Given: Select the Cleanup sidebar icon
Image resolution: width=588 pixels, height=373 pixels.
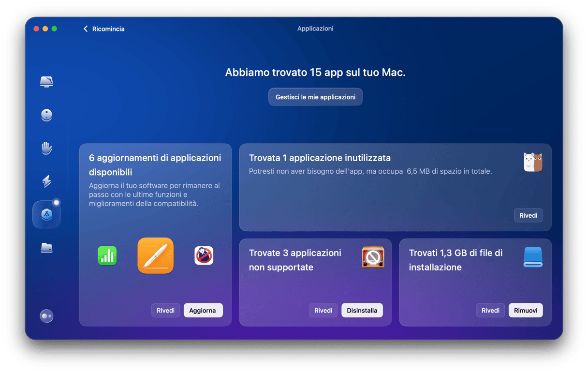Looking at the screenshot, I should [46, 115].
